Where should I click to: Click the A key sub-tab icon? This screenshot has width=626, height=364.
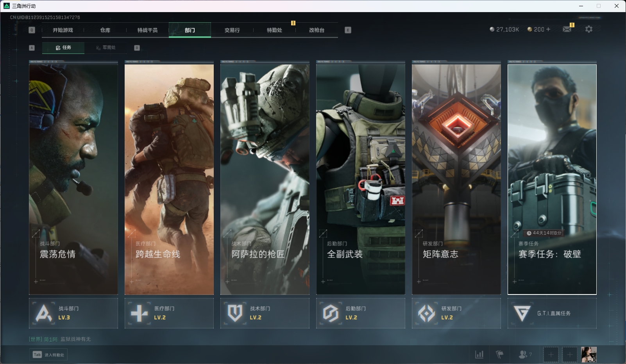[32, 48]
